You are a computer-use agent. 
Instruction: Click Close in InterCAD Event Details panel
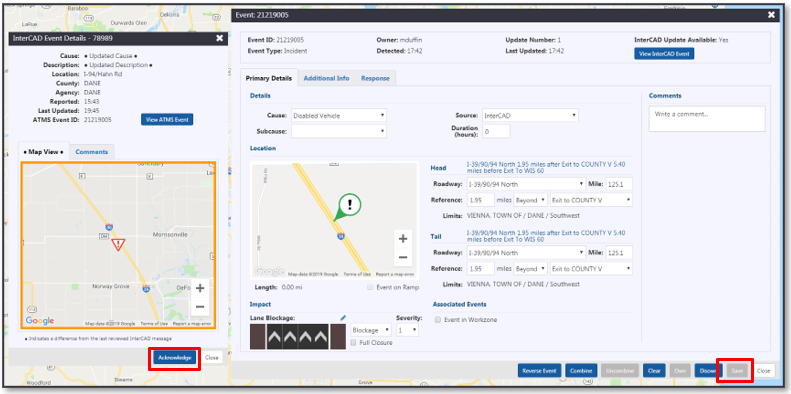[x=211, y=358]
